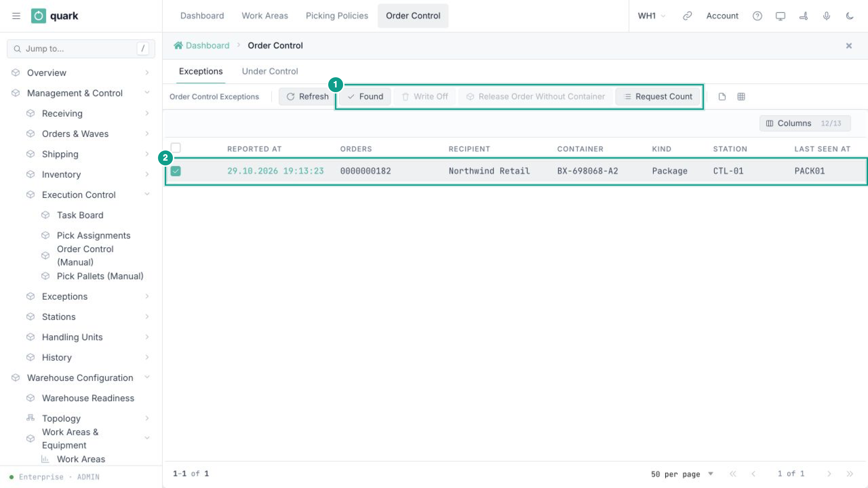Open Pick Assignments in sidebar
Screen dimensions: 868x488
pos(94,235)
